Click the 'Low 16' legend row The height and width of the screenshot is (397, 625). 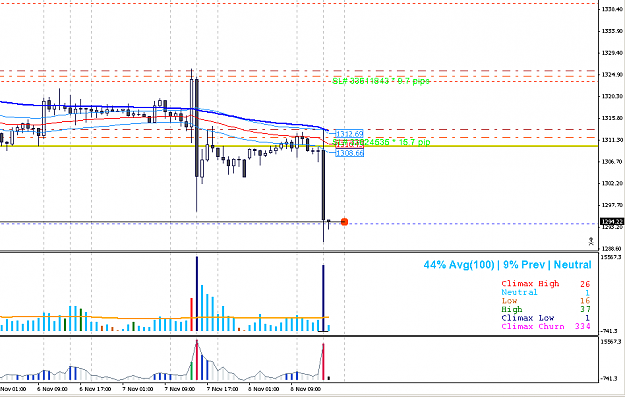545,301
